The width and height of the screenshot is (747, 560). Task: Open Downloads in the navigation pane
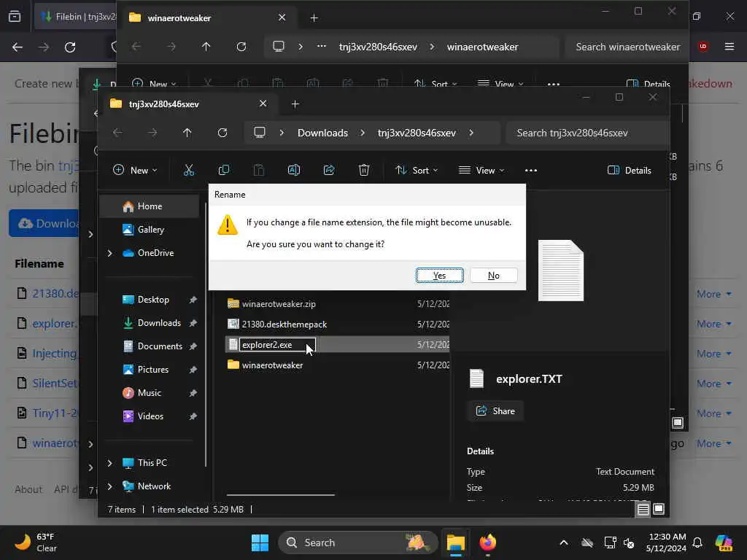pos(158,323)
